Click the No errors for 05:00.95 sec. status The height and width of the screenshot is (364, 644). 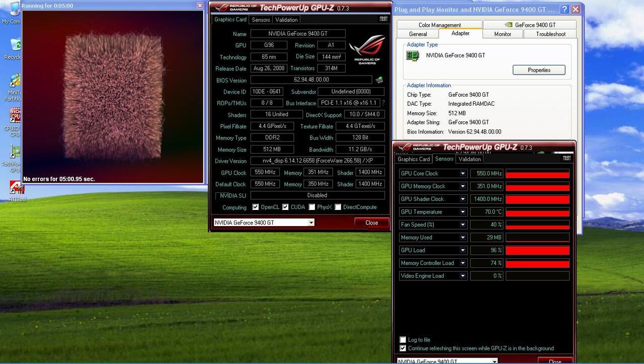[x=59, y=179]
